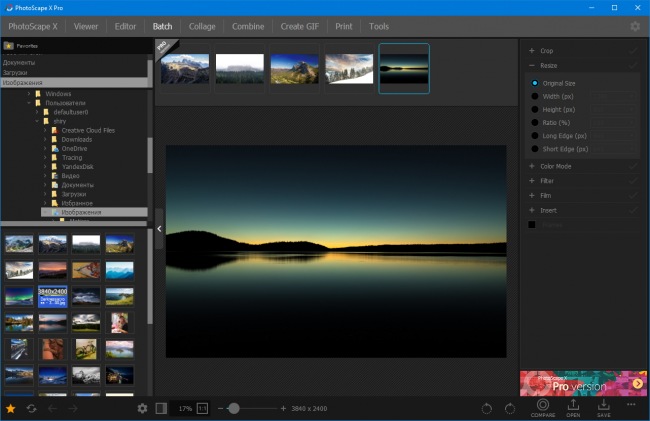Viewport: 650px width, 421px height.
Task: Rotate image clockwise
Action: [x=510, y=409]
